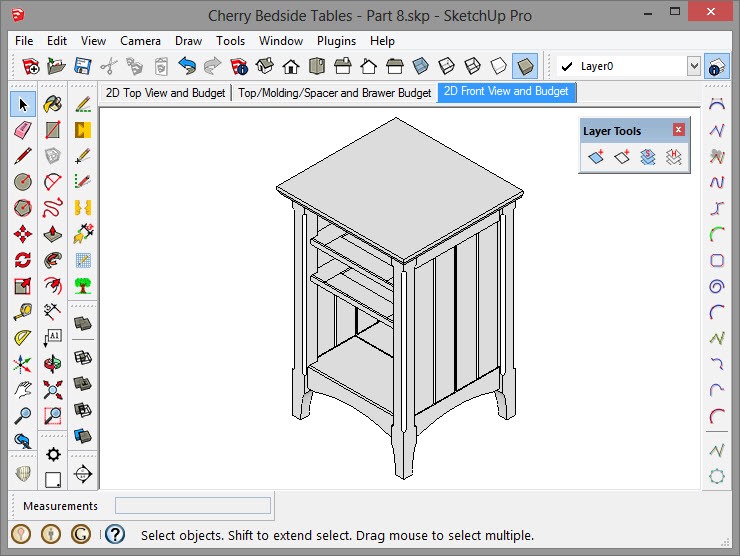Select the Eraser tool
740x556 pixels.
click(23, 130)
